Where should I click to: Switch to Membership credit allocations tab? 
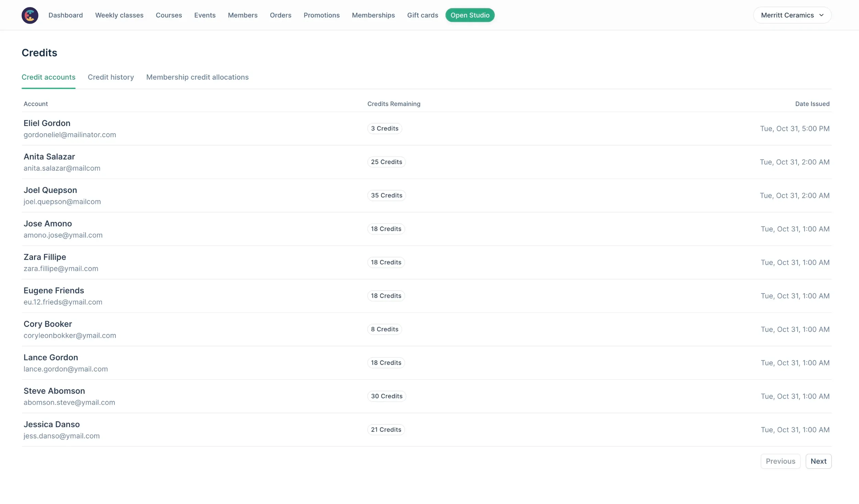click(197, 77)
